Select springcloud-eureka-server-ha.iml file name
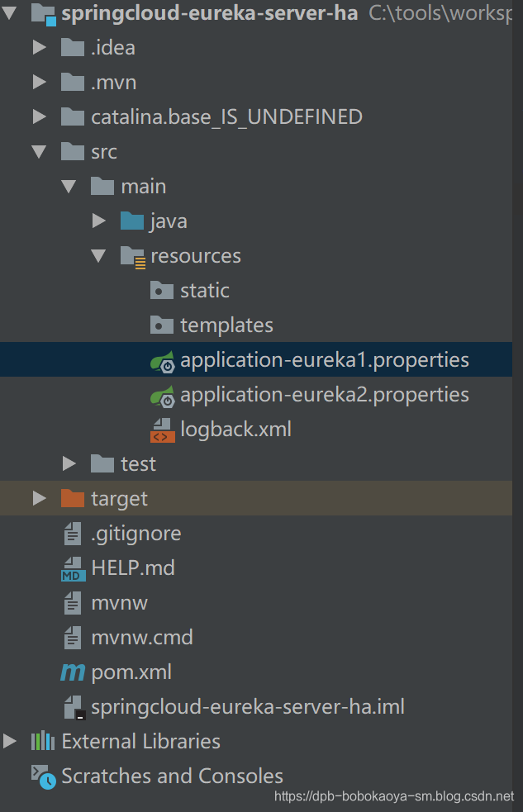 point(248,707)
